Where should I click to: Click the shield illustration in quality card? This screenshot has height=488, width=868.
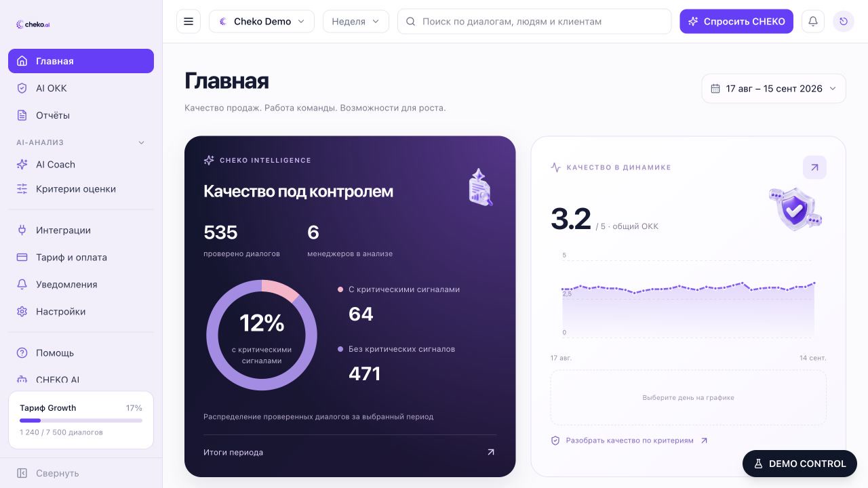(795, 209)
